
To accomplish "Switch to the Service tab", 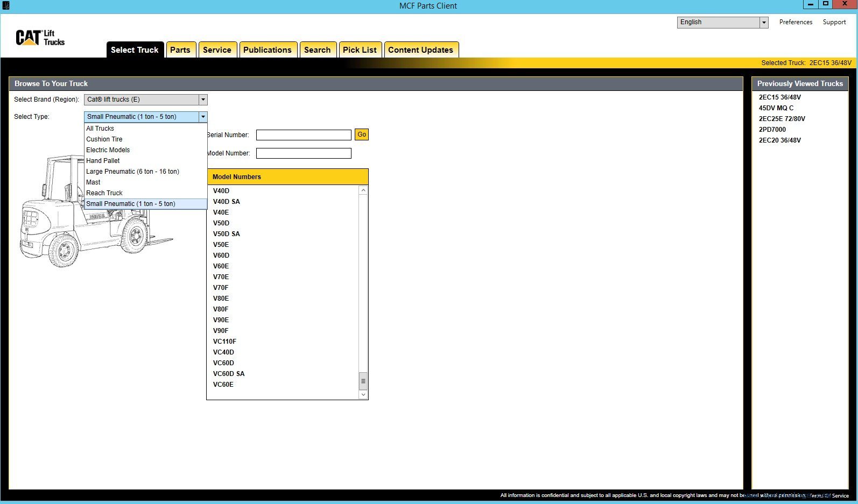I will point(217,49).
